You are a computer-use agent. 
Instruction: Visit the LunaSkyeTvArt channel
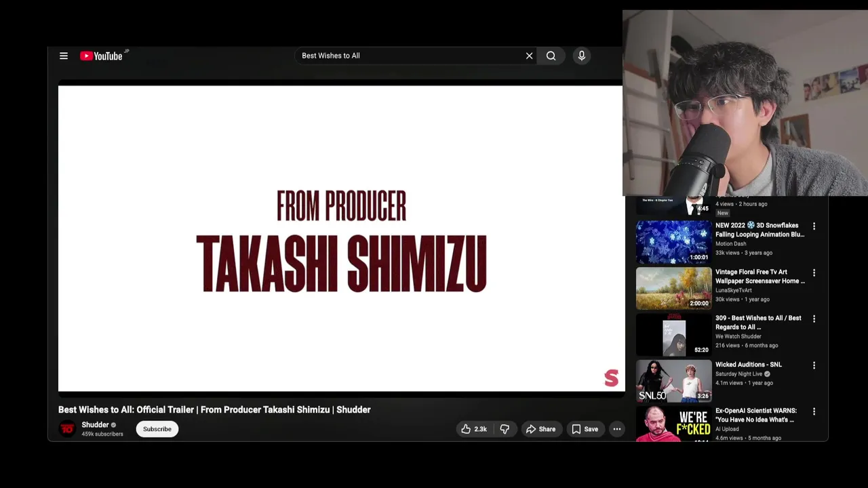tap(733, 290)
